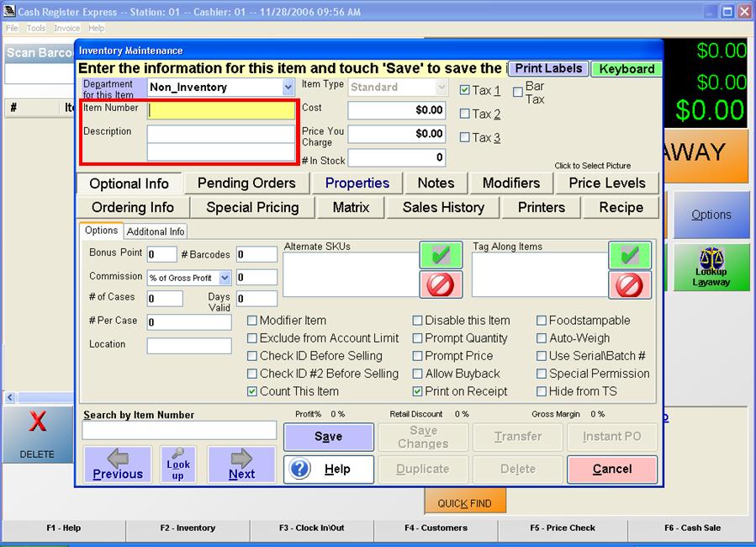Click the Price You Charge field
The width and height of the screenshot is (756, 547).
[396, 134]
